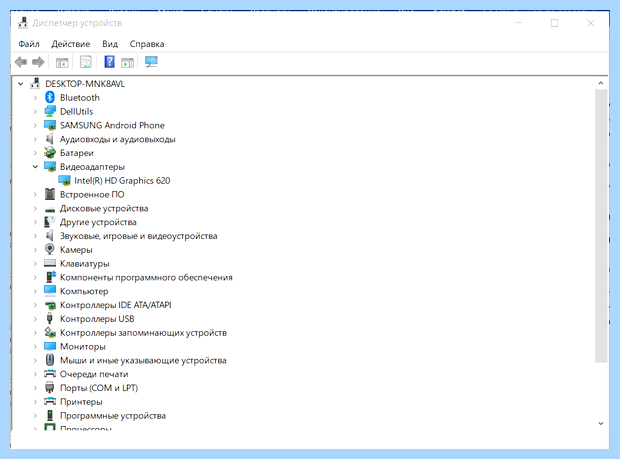Select the Контроллеры USB row label
620x459 pixels.
click(x=97, y=319)
